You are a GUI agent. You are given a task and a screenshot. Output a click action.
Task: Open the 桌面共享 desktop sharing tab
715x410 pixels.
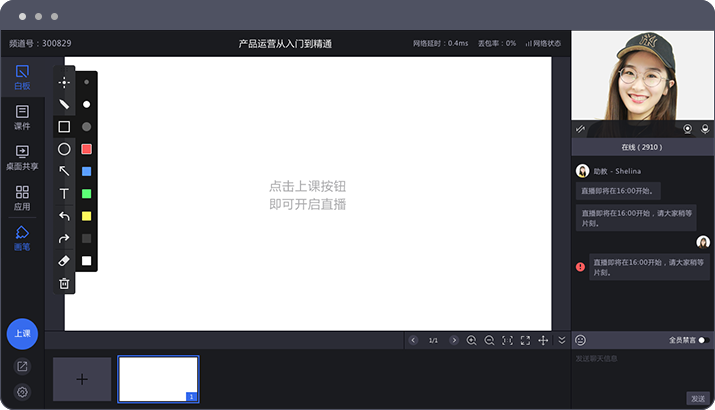pyautogui.click(x=22, y=158)
